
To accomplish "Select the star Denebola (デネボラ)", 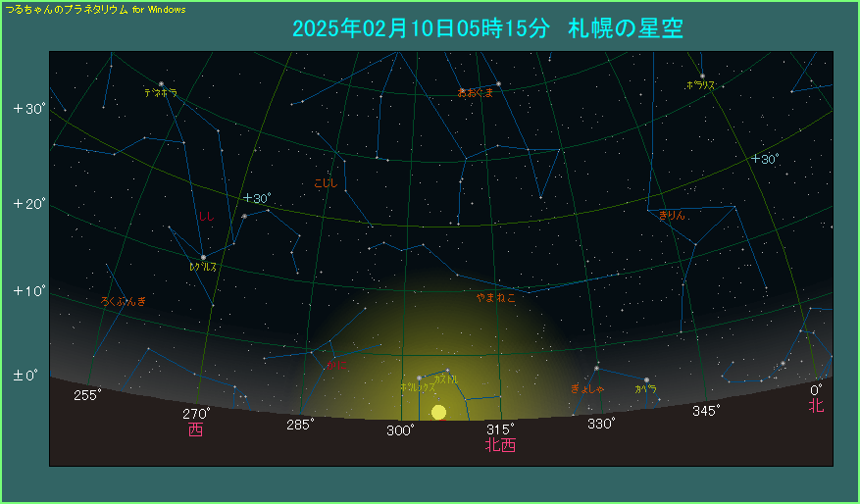I will point(161,83).
